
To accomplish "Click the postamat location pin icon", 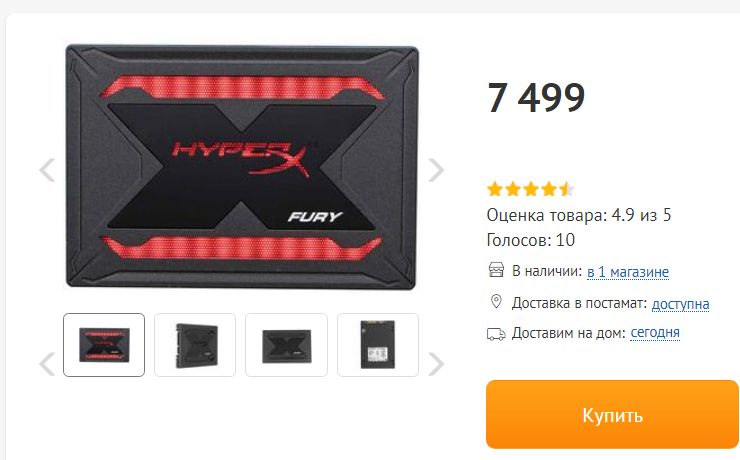I will (496, 301).
